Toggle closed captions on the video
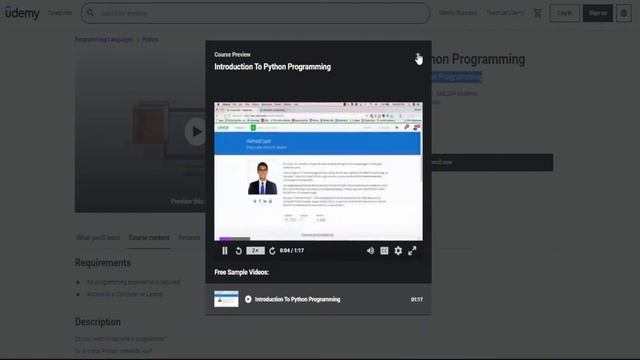This screenshot has height=360, width=640. click(x=384, y=251)
